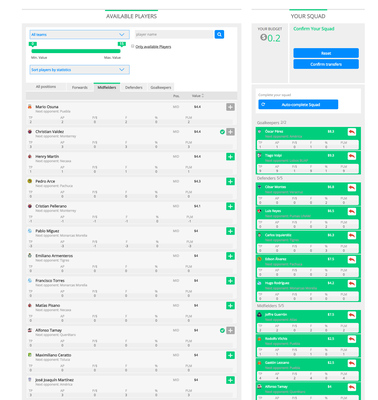Open the Goalkeepers tab
378x400 pixels.
(161, 87)
